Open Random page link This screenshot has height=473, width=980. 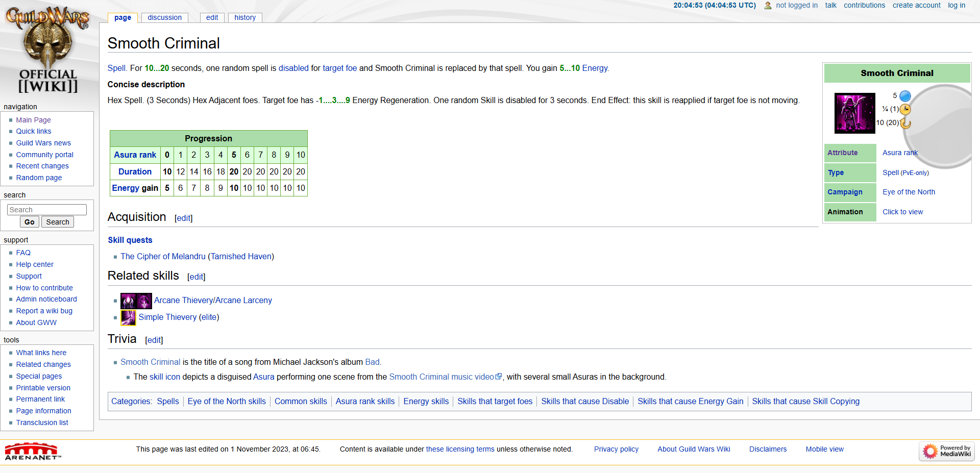point(39,178)
